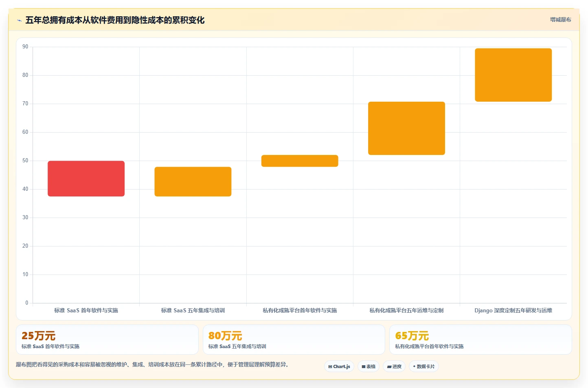
Task: Click the lightning icon beside the chart title
Action: click(19, 20)
